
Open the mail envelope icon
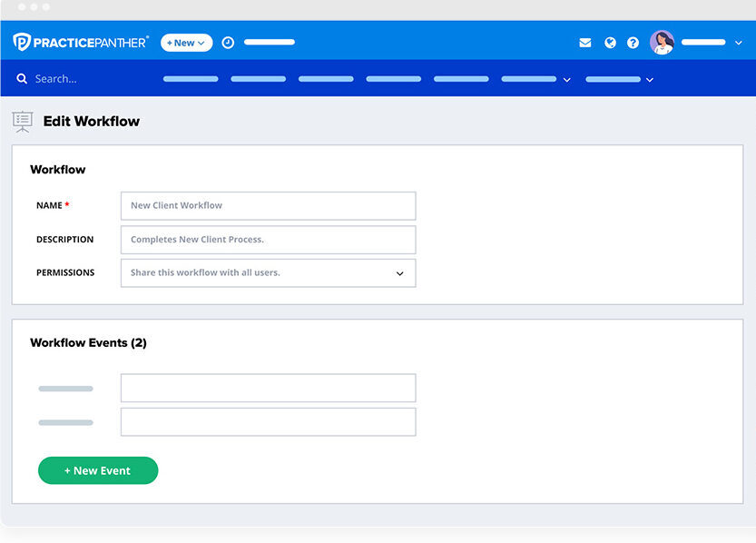pyautogui.click(x=584, y=42)
